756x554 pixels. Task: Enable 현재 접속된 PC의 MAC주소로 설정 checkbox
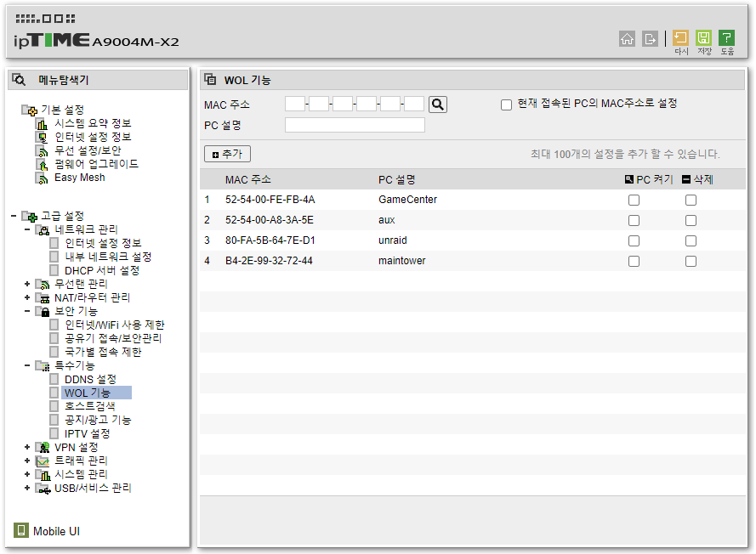tap(506, 105)
